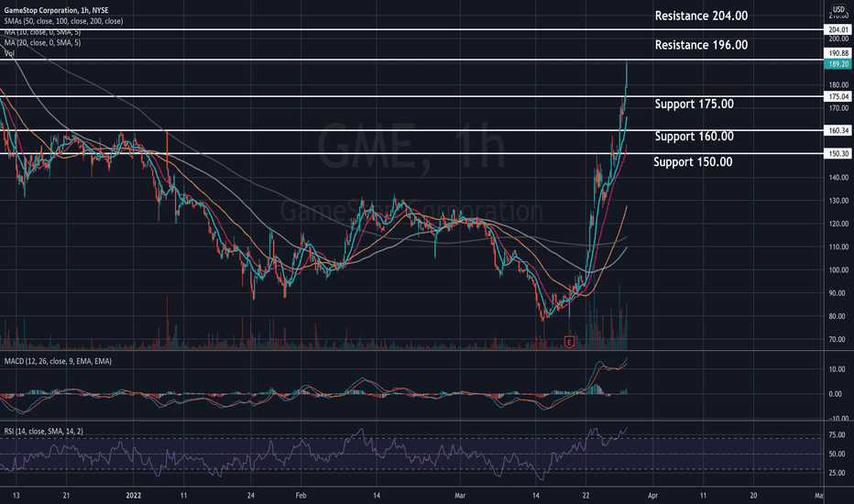Click the 25.00 level on the RSI scale

pyautogui.click(x=838, y=473)
